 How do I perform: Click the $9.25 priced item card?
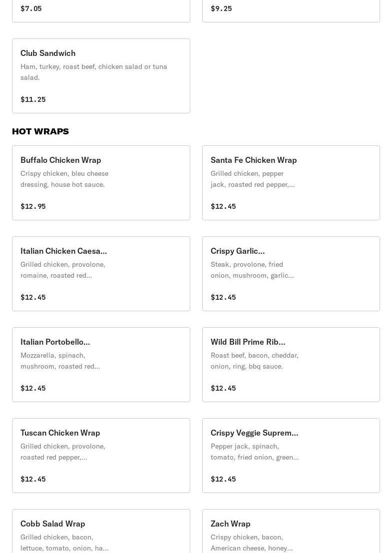pos(291,9)
